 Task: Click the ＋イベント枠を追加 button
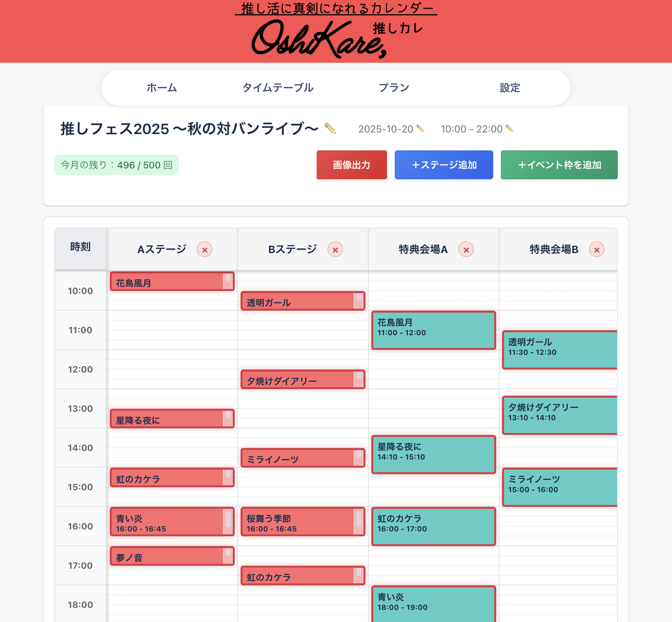point(559,165)
